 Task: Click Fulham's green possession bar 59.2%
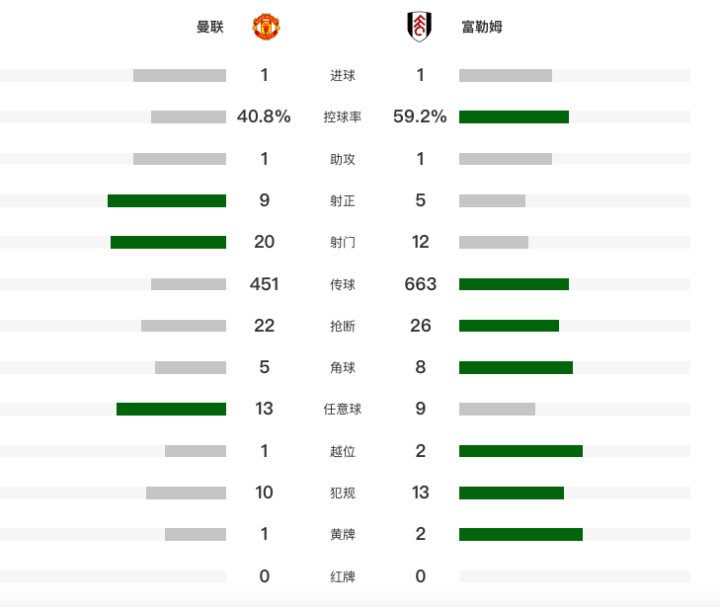pos(514,117)
